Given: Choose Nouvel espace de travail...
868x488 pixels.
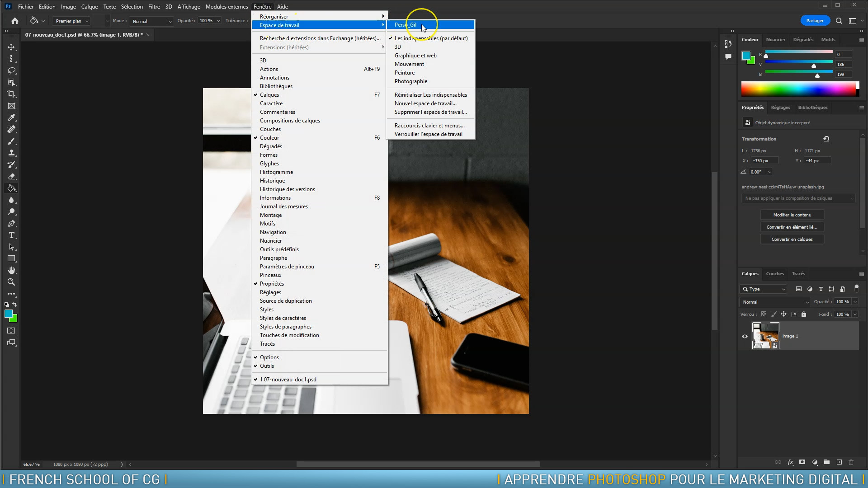Looking at the screenshot, I should 431,103.
